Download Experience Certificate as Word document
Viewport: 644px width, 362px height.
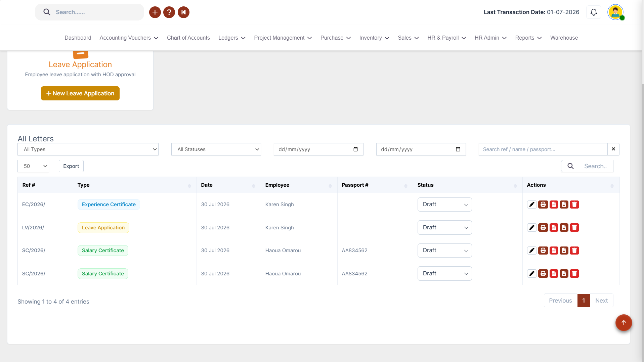click(x=564, y=205)
